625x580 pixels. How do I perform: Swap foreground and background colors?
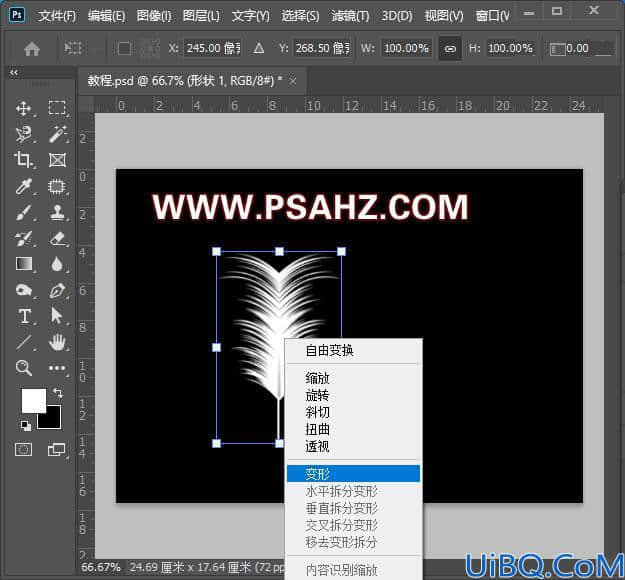click(x=58, y=393)
